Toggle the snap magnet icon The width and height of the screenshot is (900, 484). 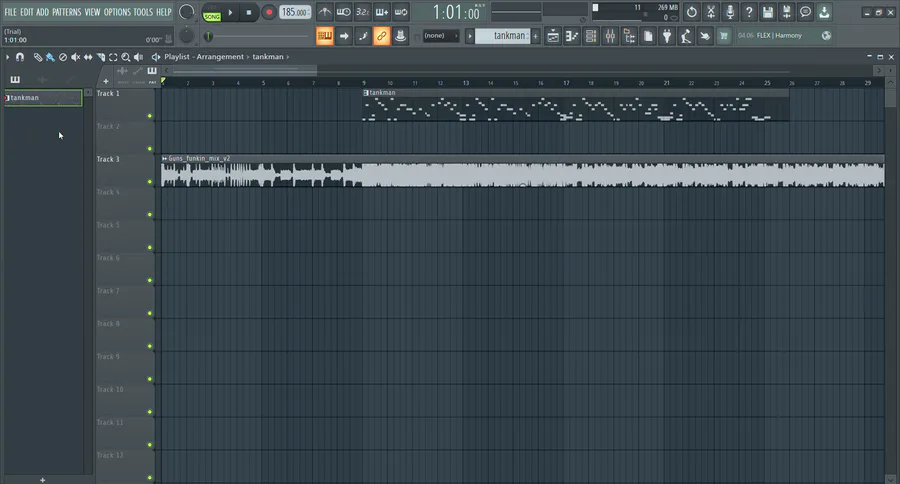point(20,57)
